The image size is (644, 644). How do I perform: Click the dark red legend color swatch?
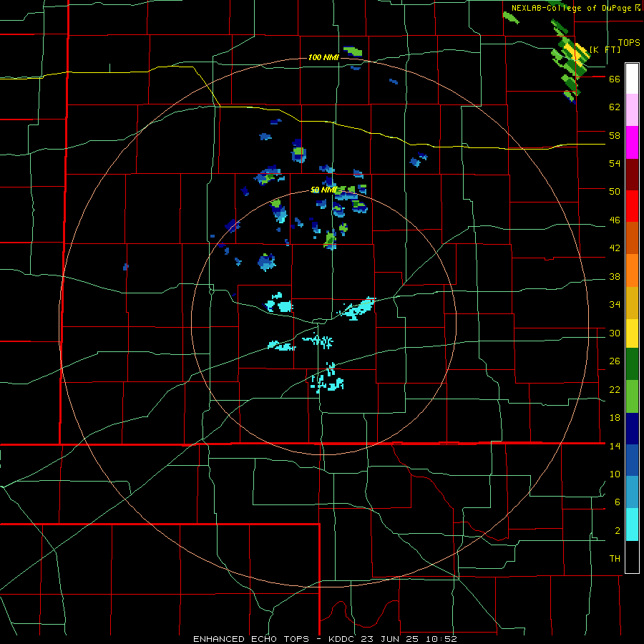pos(632,175)
